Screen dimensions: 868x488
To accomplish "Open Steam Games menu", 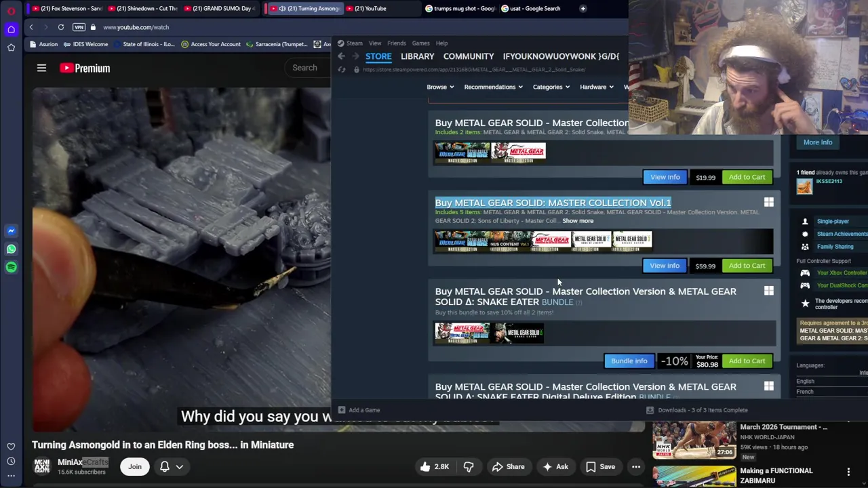I will coord(420,43).
